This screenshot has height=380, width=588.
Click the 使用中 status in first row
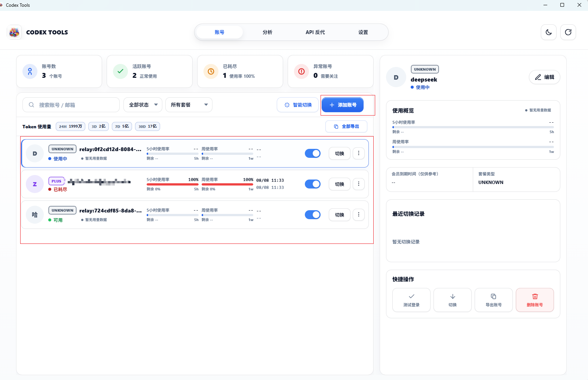point(58,159)
